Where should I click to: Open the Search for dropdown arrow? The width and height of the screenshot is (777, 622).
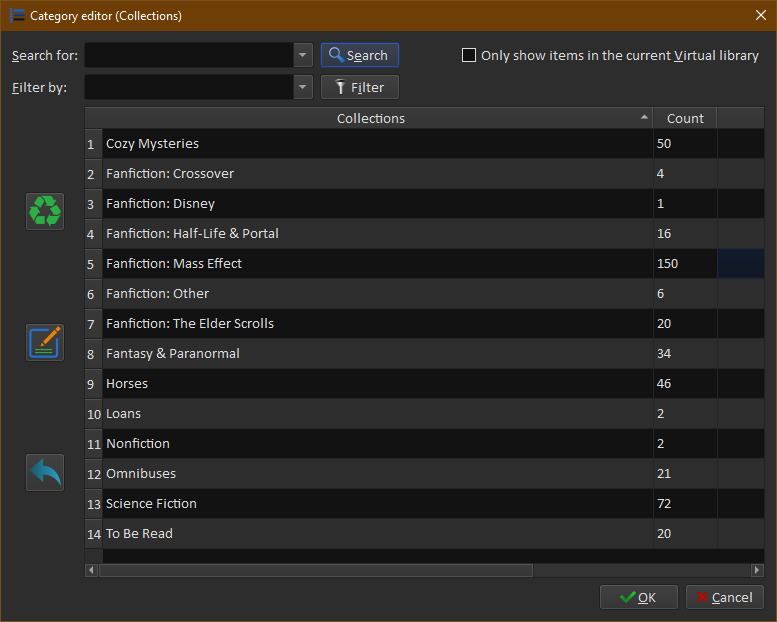pos(303,55)
